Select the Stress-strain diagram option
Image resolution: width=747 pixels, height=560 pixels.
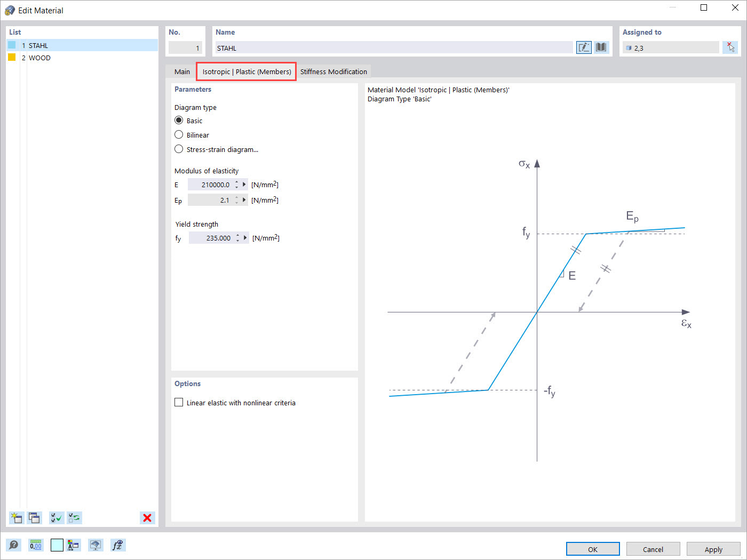(179, 149)
